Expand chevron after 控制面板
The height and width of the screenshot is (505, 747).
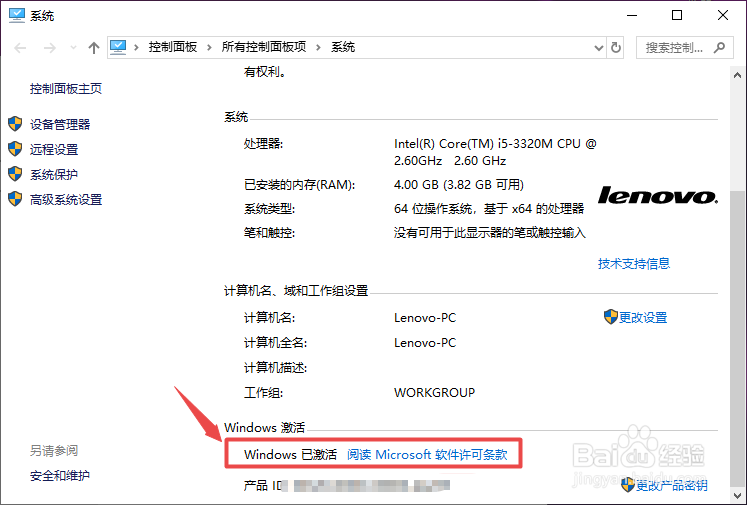click(x=209, y=47)
